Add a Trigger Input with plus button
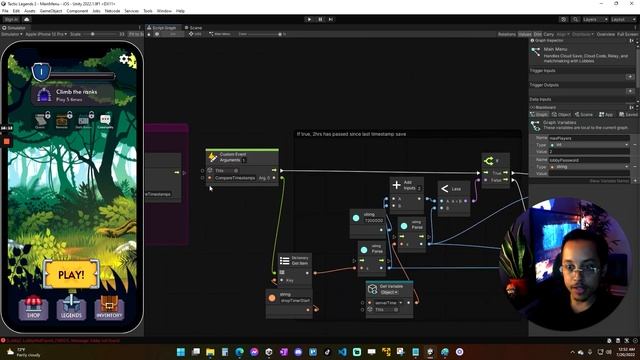The height and width of the screenshot is (360, 640). [x=630, y=77]
